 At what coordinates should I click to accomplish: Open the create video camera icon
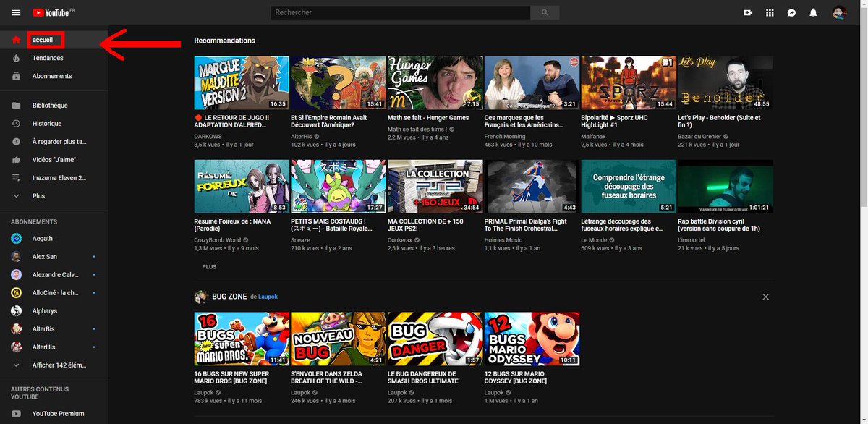click(x=748, y=12)
